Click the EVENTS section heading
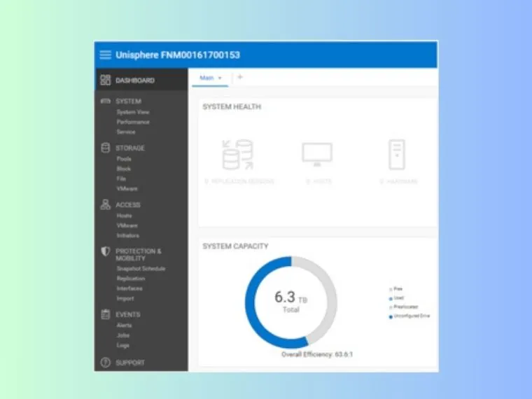 tap(128, 314)
